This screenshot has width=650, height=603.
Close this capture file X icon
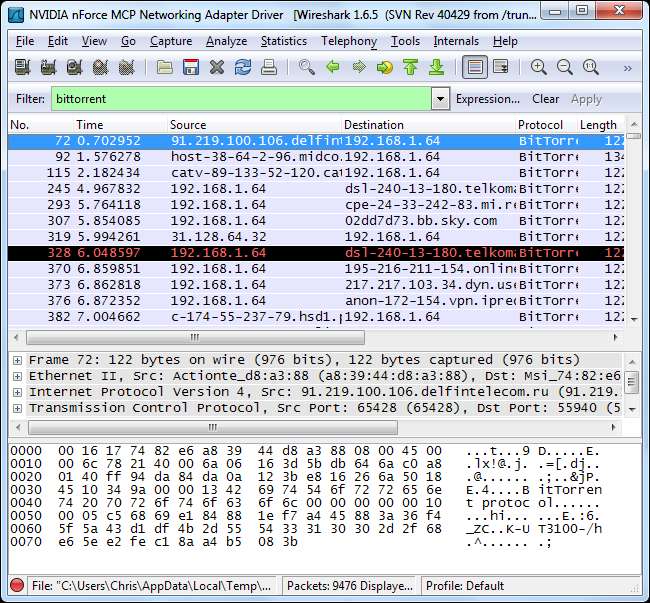pyautogui.click(x=217, y=67)
